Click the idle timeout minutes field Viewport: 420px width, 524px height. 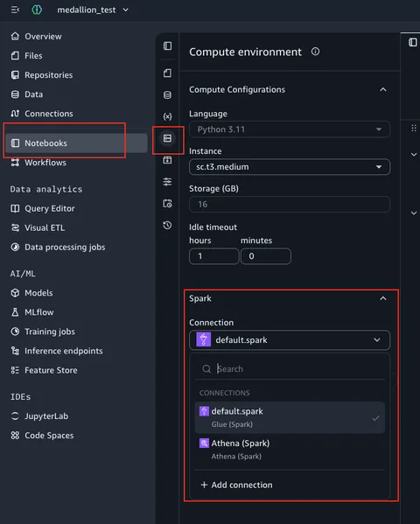click(266, 256)
